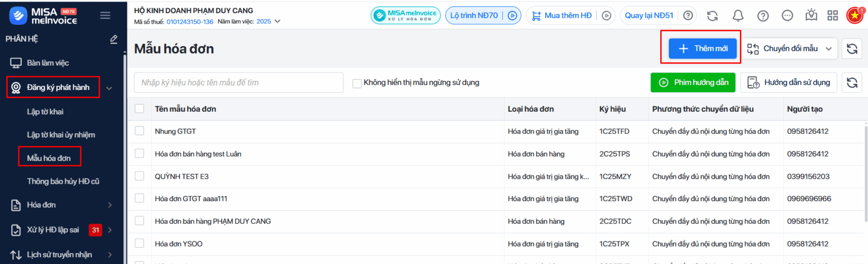Click the green Phim hướng dẫn button

tap(693, 82)
